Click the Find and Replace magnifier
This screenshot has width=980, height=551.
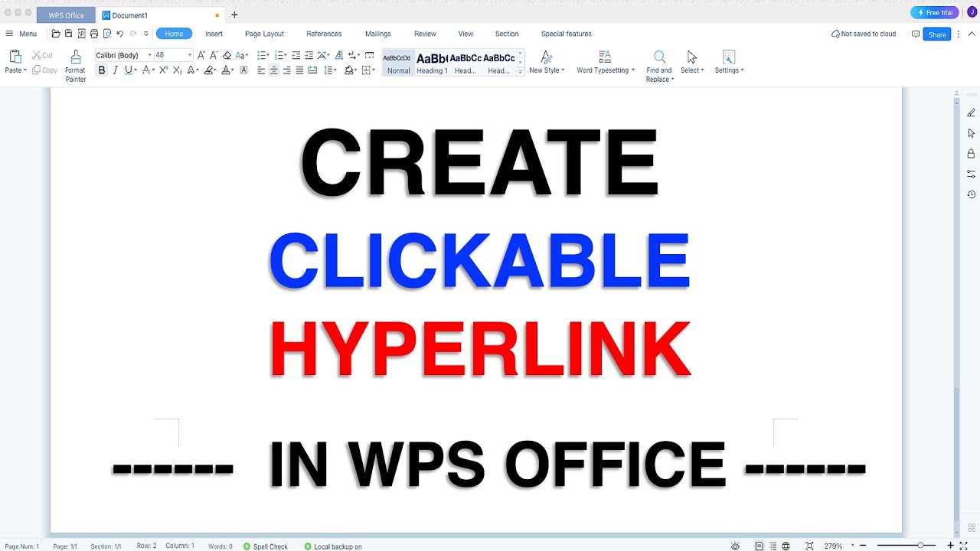(x=659, y=57)
